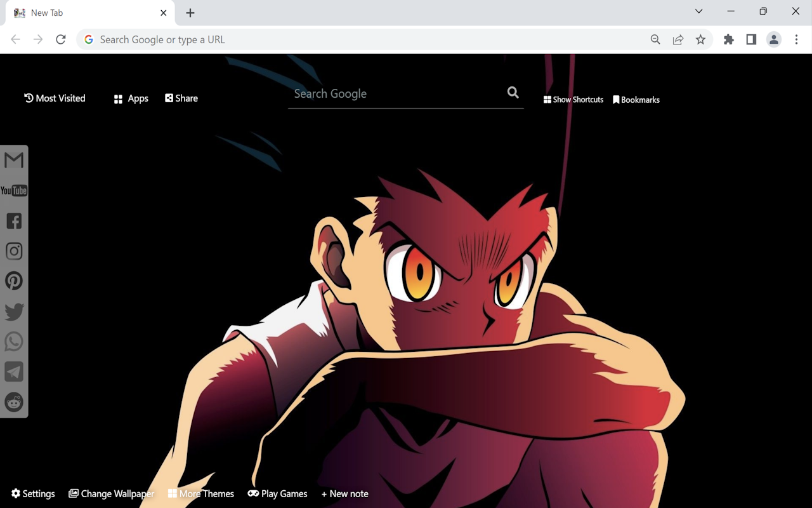Bookmark this page with the star icon
The image size is (812, 508).
point(701,39)
